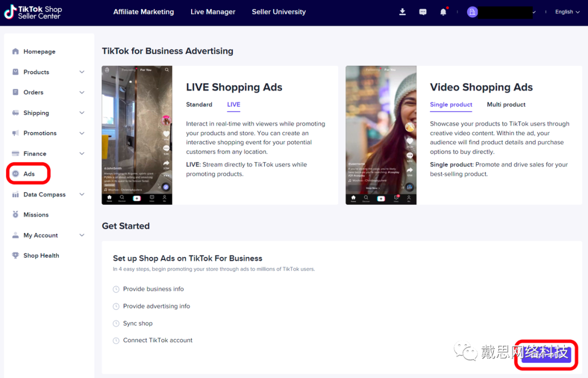
Task: Expand the Products menu chevron
Action: point(82,72)
